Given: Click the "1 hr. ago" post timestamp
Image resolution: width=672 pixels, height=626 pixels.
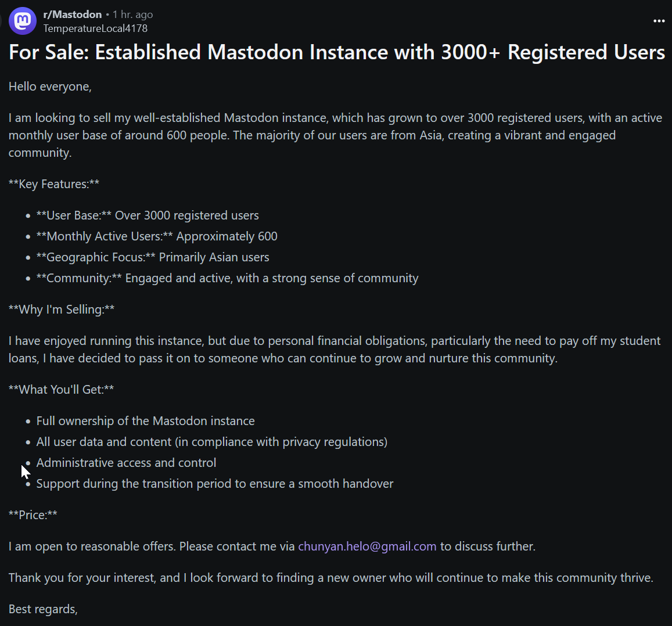Looking at the screenshot, I should tap(132, 15).
